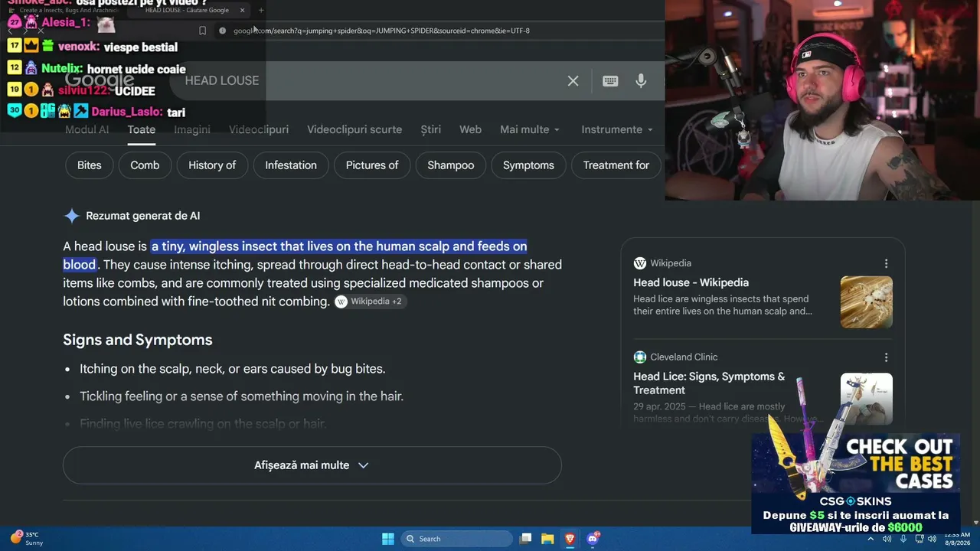
Task: Launch File Explorer from the taskbar
Action: tap(547, 539)
